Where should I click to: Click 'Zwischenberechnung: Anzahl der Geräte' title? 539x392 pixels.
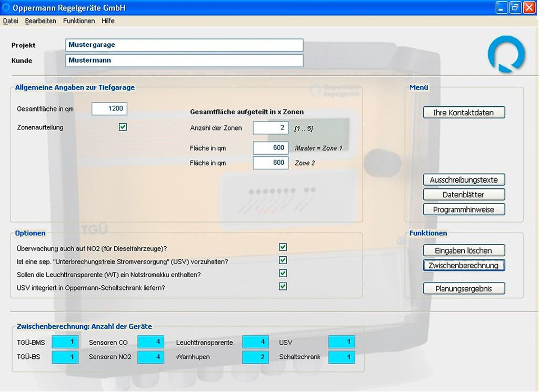coord(84,326)
